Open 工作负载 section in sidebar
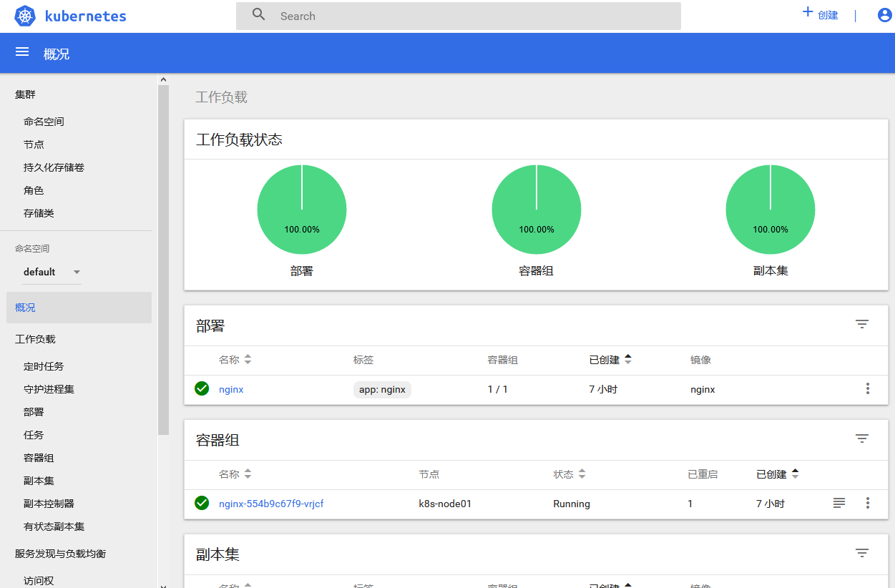 (35, 339)
